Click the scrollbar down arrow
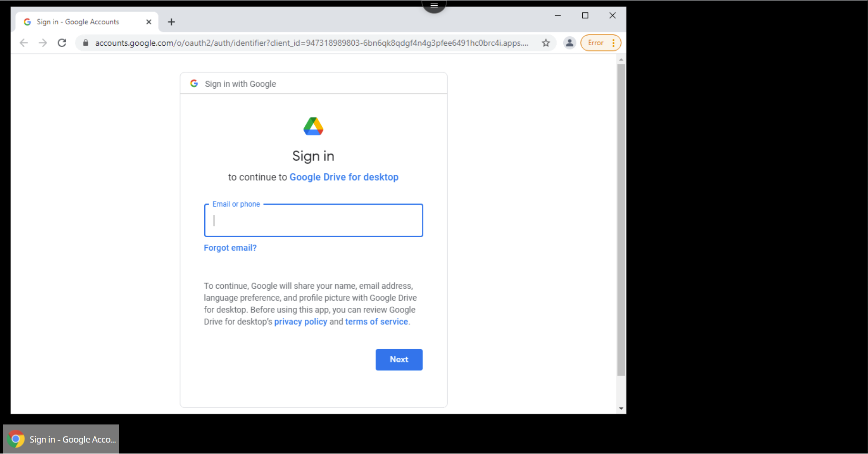868x454 pixels. pos(621,409)
